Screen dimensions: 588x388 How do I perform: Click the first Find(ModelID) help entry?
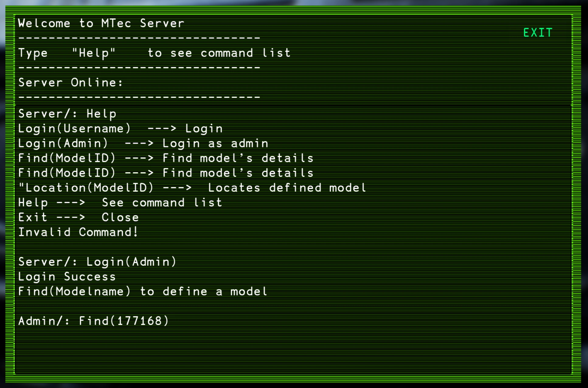coord(165,158)
